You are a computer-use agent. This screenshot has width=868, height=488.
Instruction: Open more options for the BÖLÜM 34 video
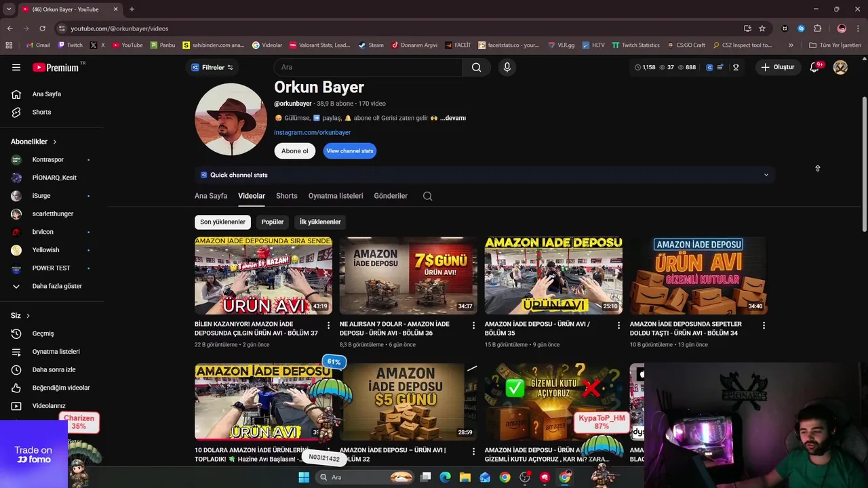tap(764, 325)
